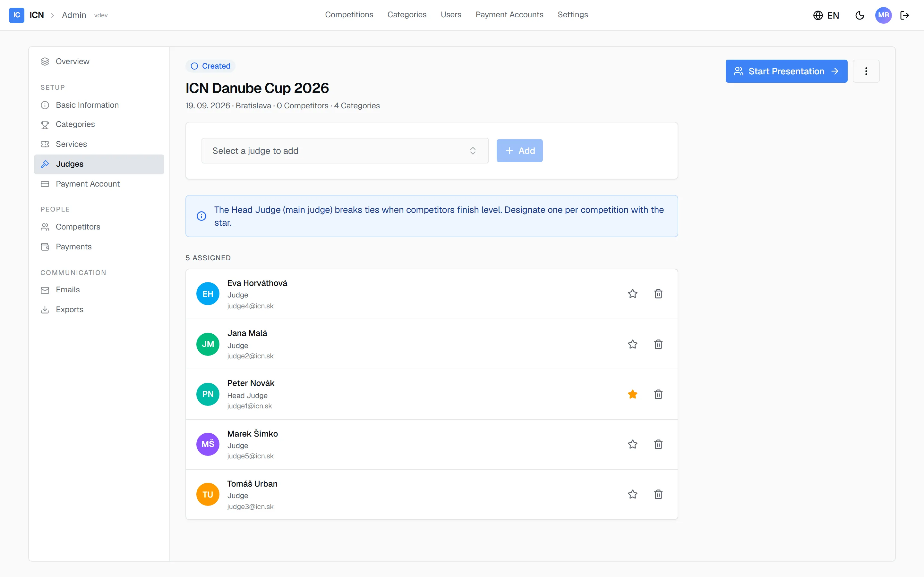Remove Jana Malá using the trash icon

coord(658,344)
